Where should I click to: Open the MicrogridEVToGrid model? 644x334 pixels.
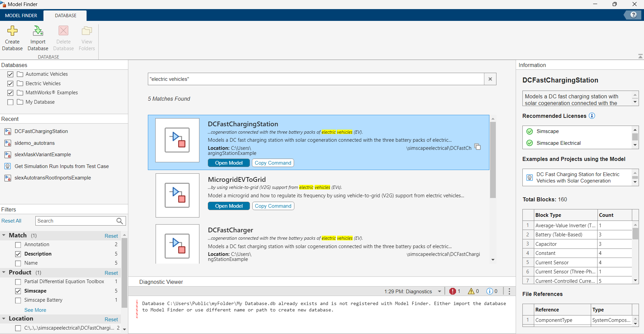coord(229,206)
